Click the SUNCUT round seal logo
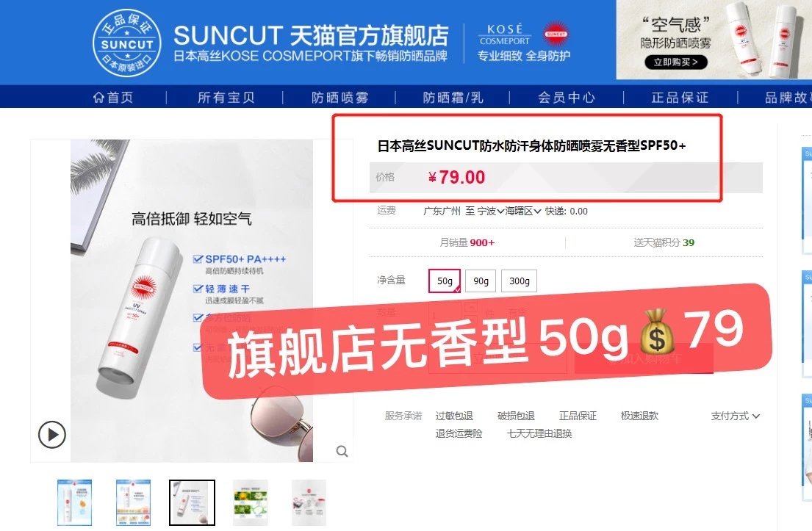 coord(127,43)
